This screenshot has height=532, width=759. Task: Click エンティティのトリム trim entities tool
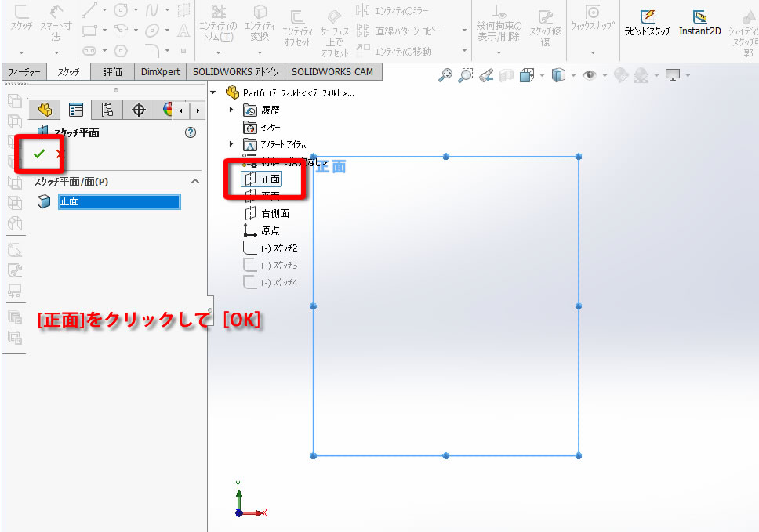[218, 24]
